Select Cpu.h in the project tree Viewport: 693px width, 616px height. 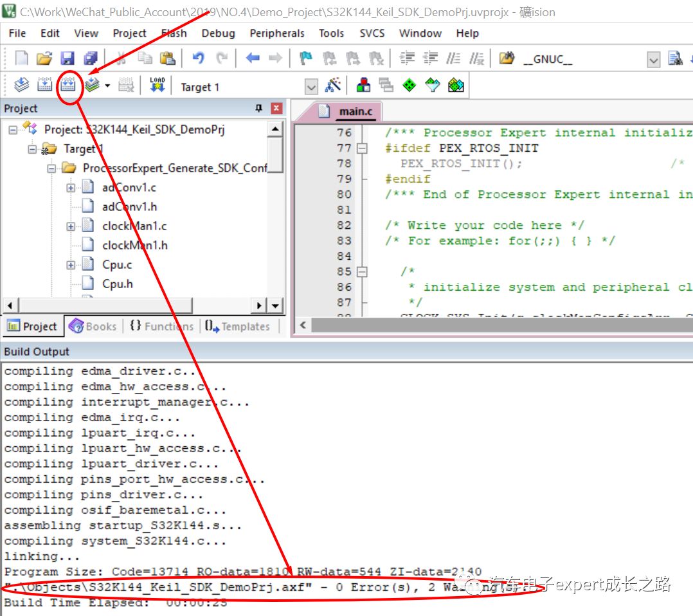point(118,283)
